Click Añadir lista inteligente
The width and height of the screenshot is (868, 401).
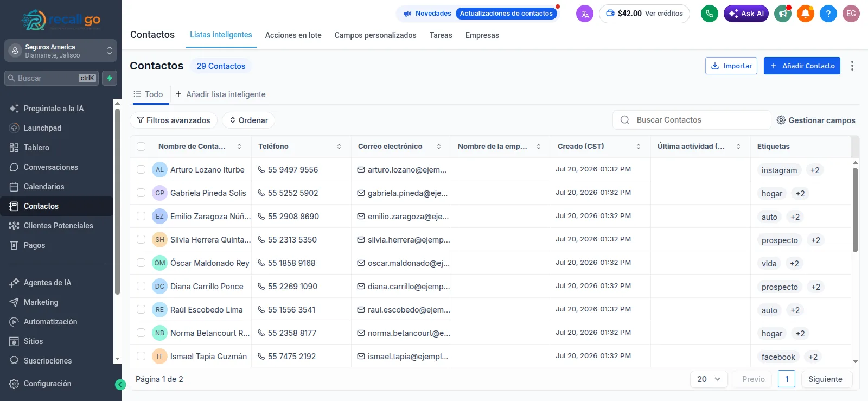click(220, 94)
